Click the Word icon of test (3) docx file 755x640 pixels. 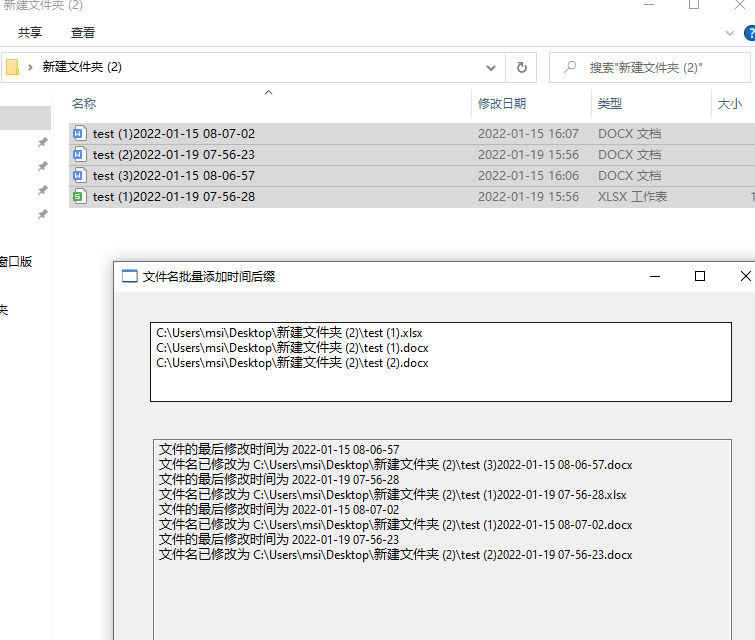(80, 176)
